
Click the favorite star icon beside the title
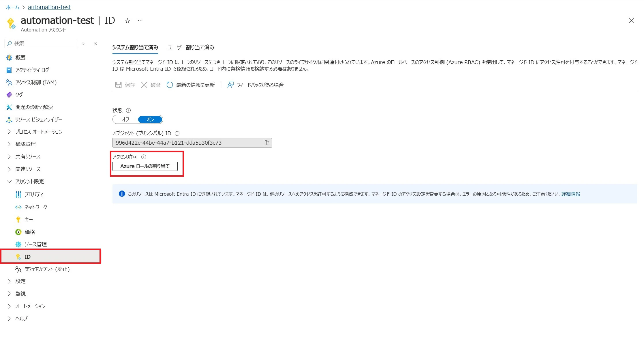[x=127, y=21]
